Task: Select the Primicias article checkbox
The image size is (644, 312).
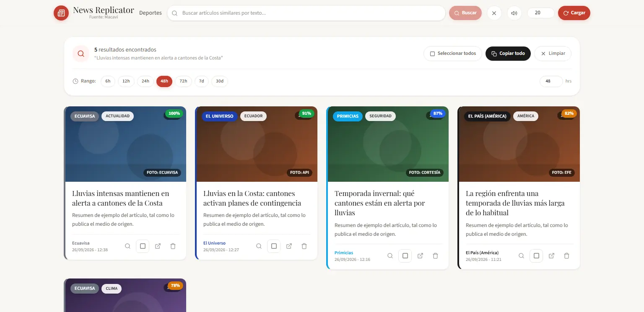Action: coord(405,255)
